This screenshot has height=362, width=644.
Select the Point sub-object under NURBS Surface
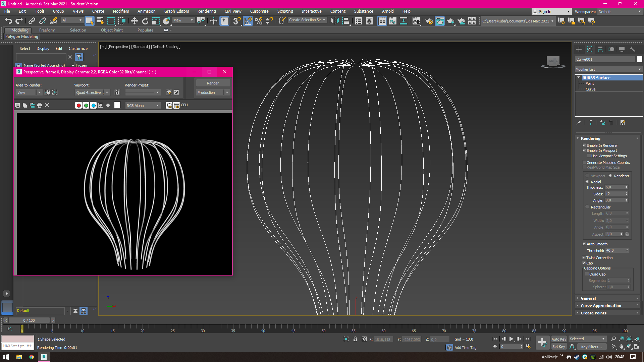click(x=590, y=83)
